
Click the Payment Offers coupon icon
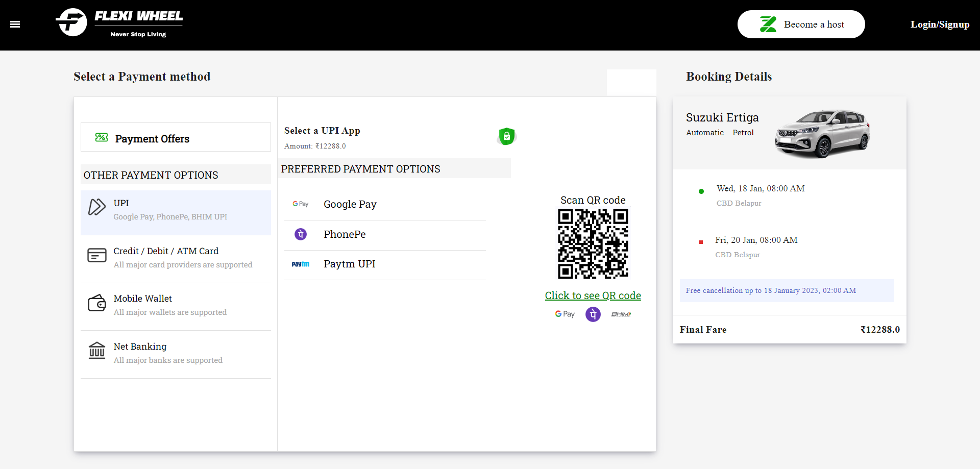coord(102,137)
